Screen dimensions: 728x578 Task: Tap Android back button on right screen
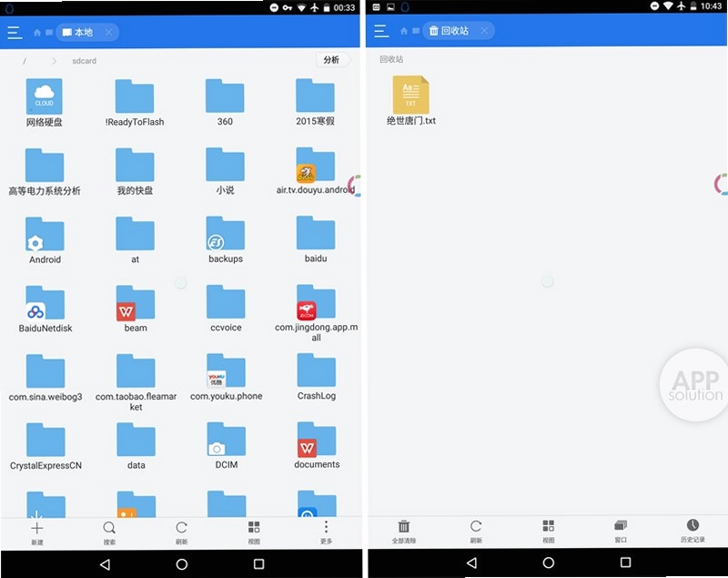pyautogui.click(x=471, y=563)
